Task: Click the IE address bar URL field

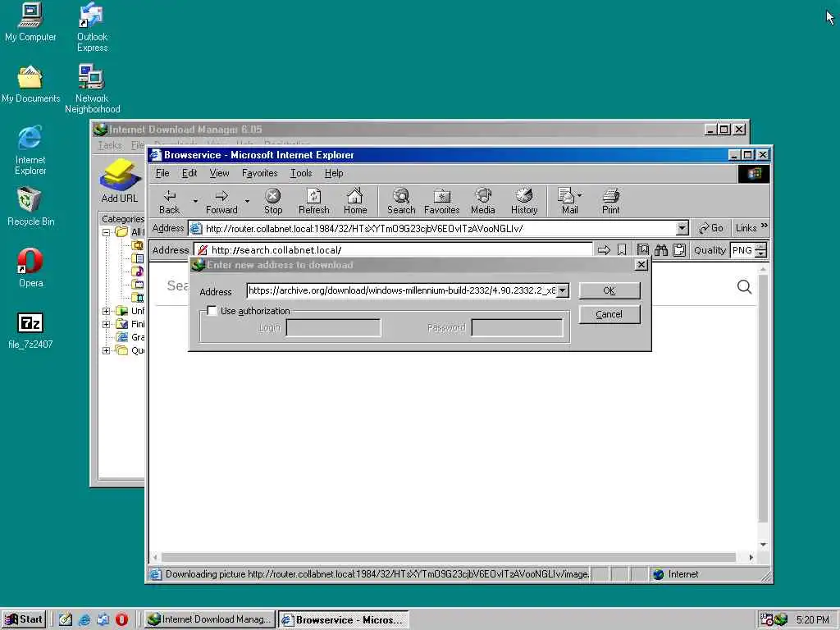Action: click(440, 228)
